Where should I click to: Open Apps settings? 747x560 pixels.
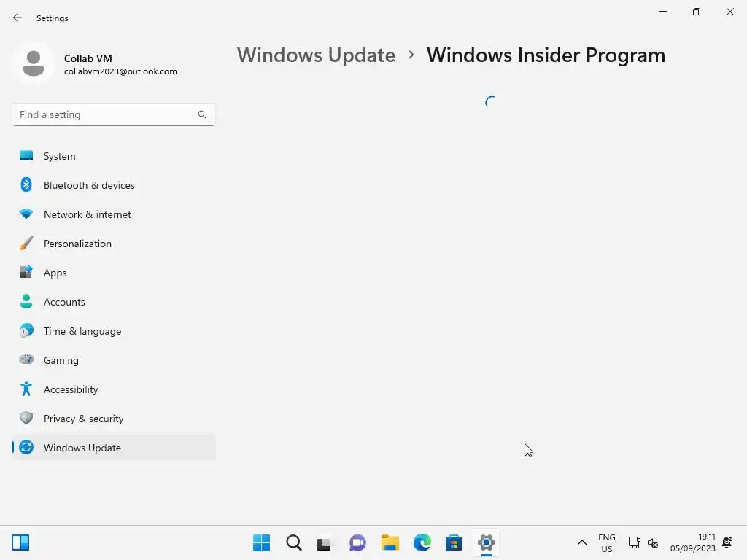113,273
